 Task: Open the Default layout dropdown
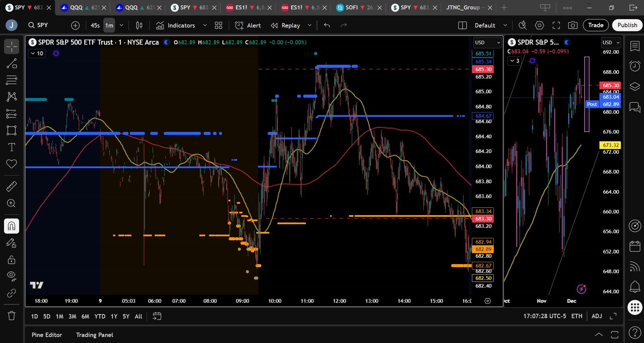(490, 25)
